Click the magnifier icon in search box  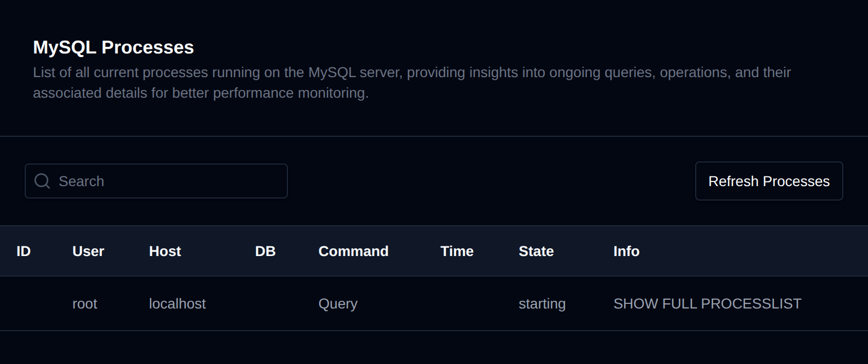42,181
